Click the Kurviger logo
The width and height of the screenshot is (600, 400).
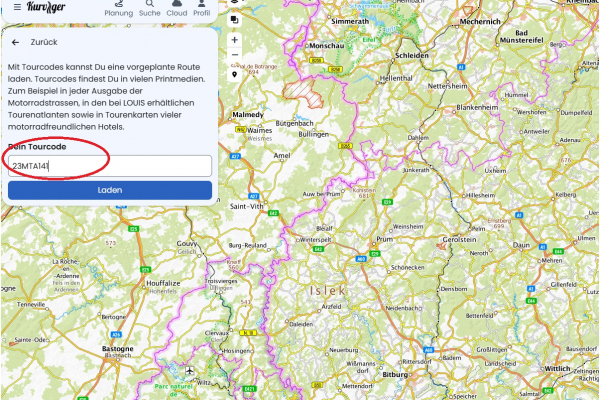click(47, 7)
